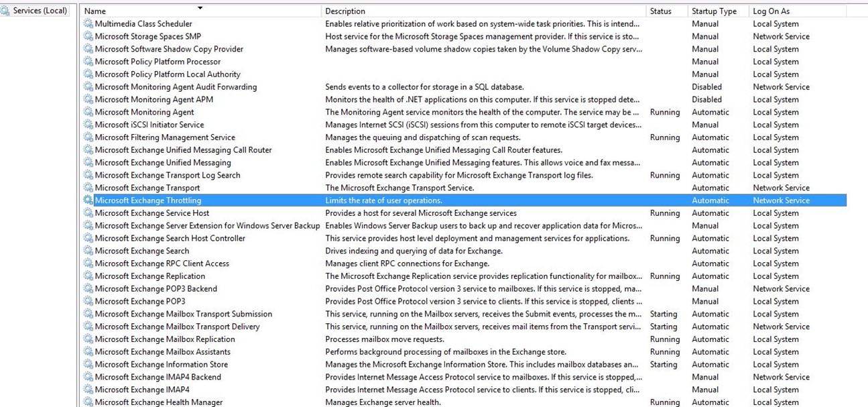Click the Services (Local) gear icon in the tree
Image resolution: width=868 pixels, height=407 pixels.
(6, 11)
